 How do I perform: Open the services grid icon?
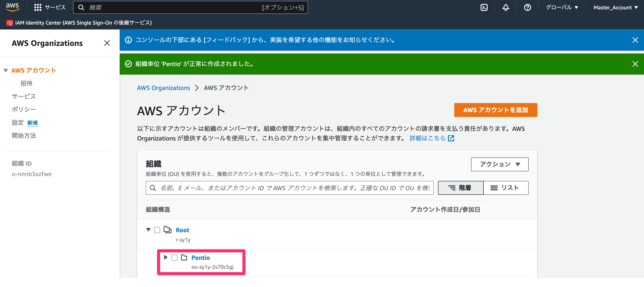37,7
